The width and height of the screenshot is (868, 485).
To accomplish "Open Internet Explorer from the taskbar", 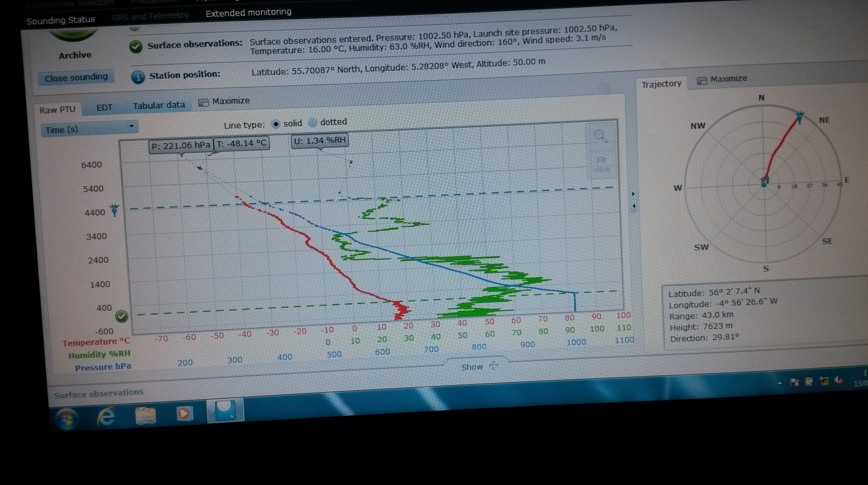I will click(x=106, y=417).
